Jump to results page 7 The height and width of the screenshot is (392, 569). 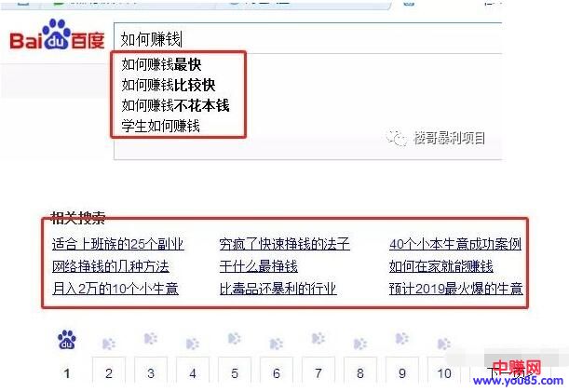pyautogui.click(x=318, y=373)
